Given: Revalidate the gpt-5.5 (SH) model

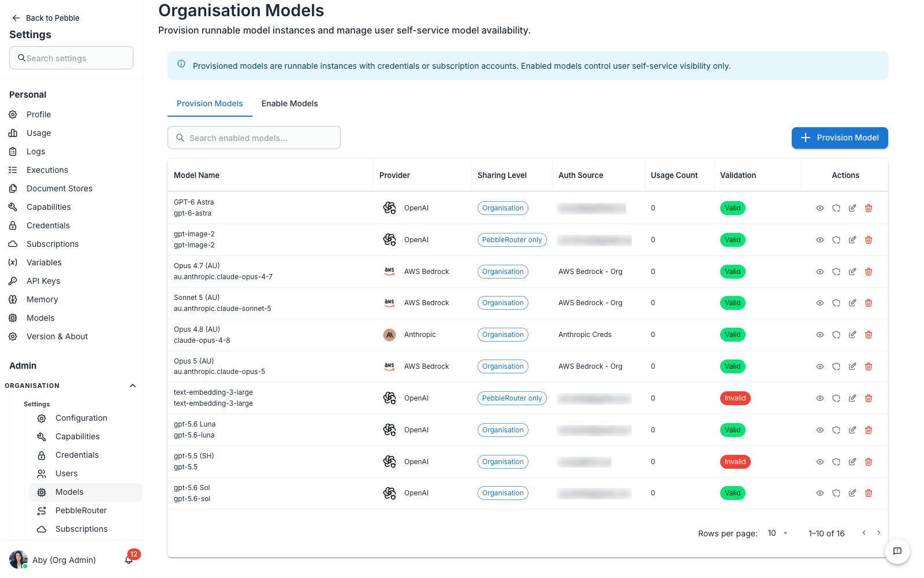Looking at the screenshot, I should 836,462.
